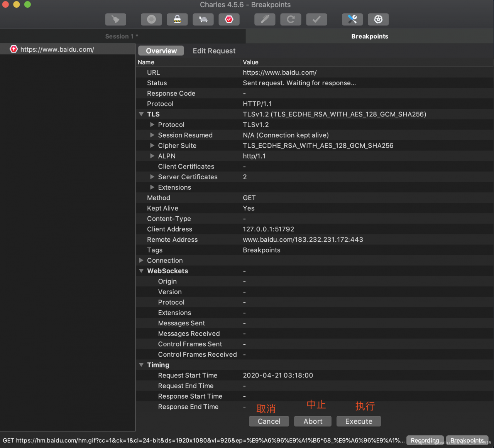Expand the Server Certificates row
Screen dimensions: 494x448
point(152,177)
